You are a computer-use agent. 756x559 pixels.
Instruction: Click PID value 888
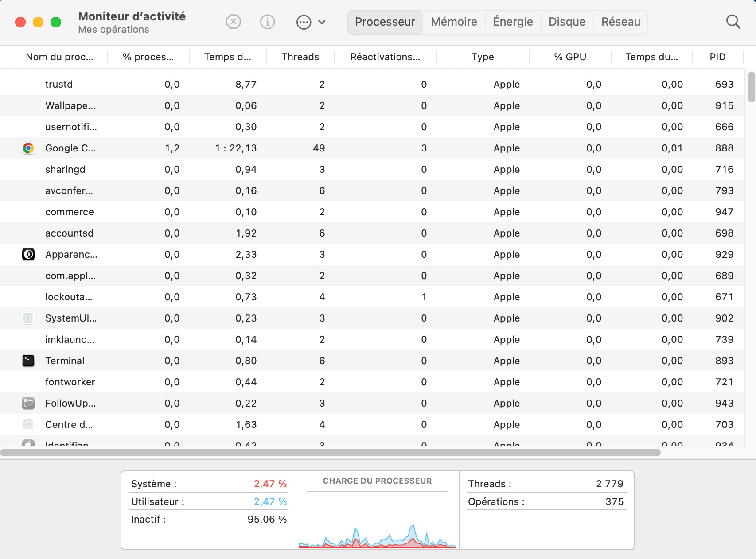pos(724,148)
